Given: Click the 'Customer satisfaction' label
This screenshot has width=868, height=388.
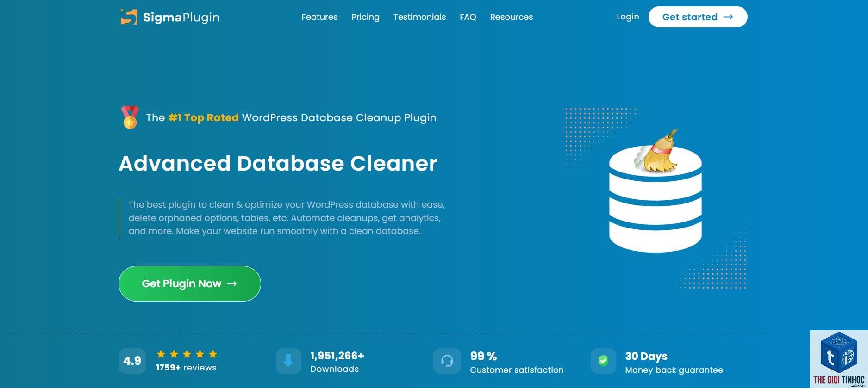Looking at the screenshot, I should click(517, 370).
